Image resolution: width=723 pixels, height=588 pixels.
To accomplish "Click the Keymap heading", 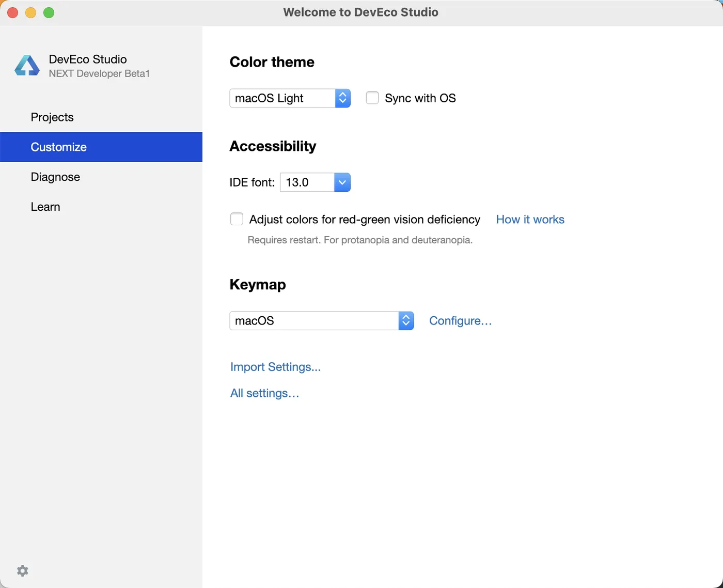I will (258, 285).
